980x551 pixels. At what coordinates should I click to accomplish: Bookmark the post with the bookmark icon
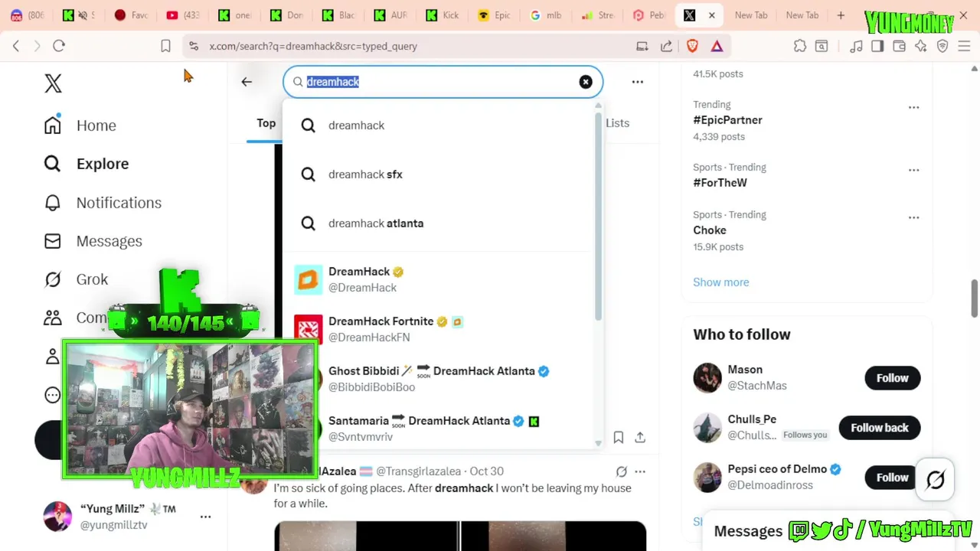pyautogui.click(x=618, y=438)
